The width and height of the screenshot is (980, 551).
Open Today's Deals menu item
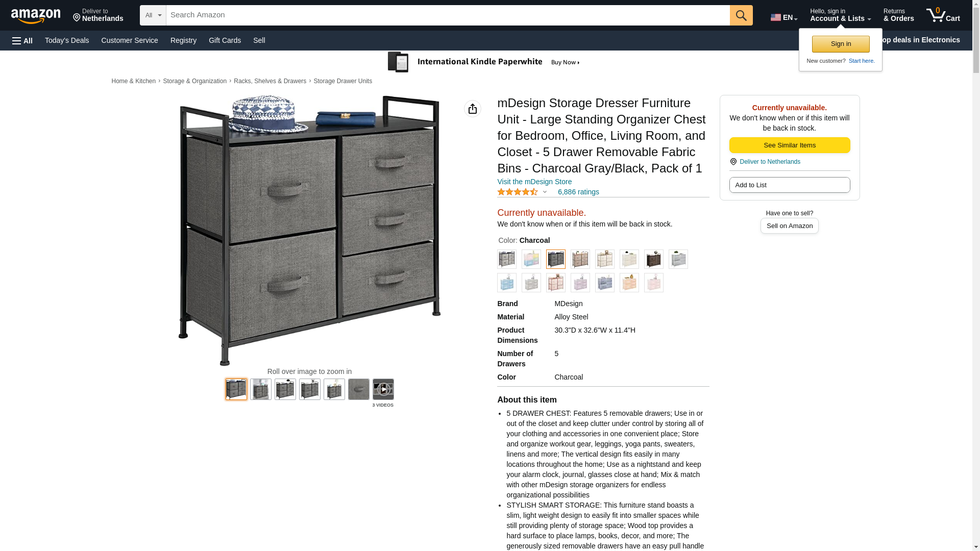[67, 40]
